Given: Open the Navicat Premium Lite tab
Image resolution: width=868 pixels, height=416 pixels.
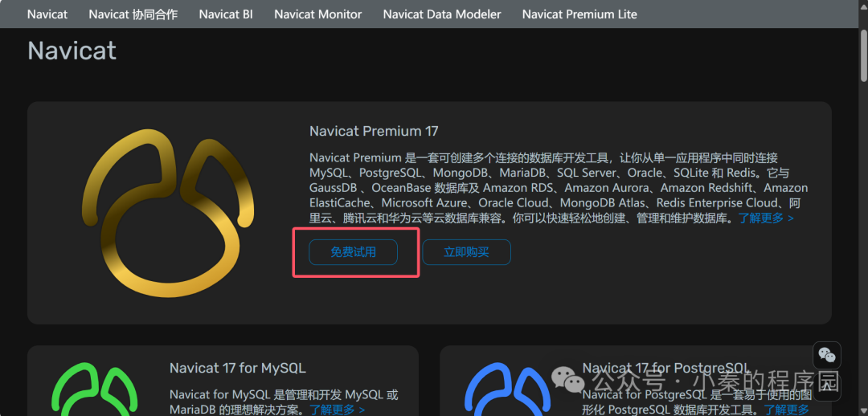Looking at the screenshot, I should [x=579, y=14].
